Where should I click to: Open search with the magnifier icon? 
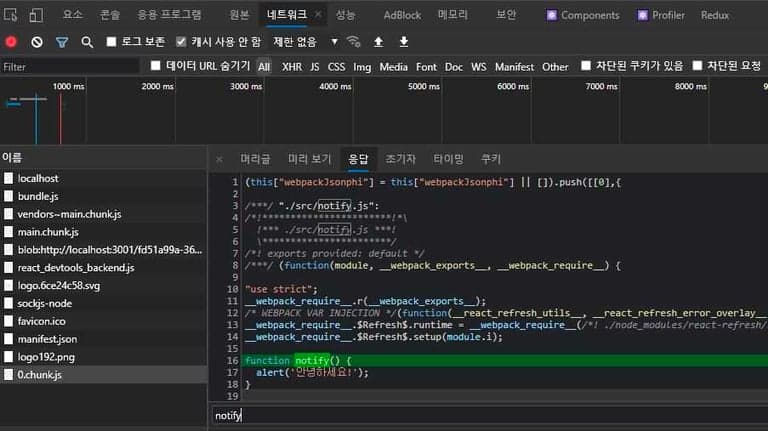click(x=87, y=42)
